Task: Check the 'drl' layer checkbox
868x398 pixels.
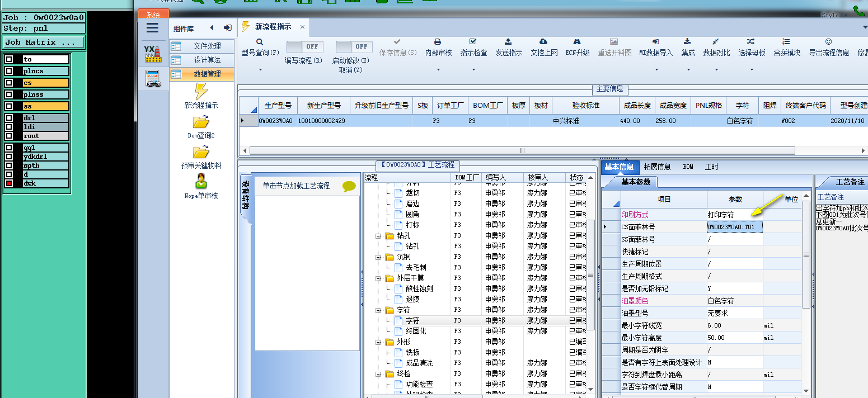Action: [9, 118]
